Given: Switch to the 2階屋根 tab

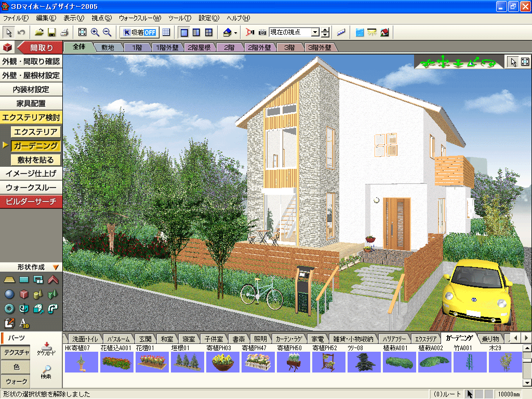Looking at the screenshot, I should pyautogui.click(x=198, y=48).
